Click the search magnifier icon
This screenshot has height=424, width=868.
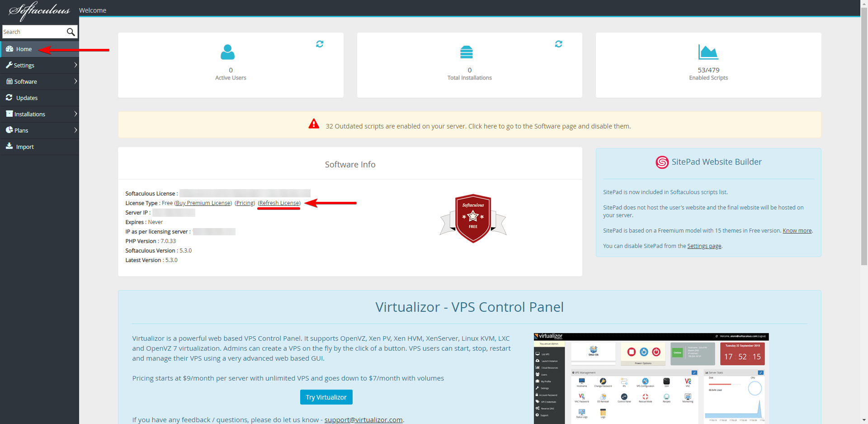click(x=71, y=32)
